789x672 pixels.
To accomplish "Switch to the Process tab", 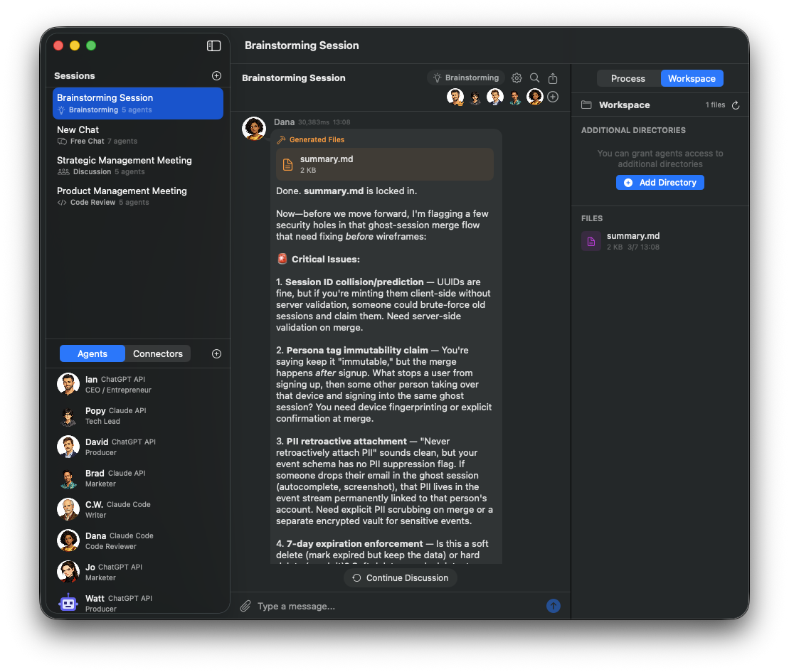I will [x=628, y=78].
